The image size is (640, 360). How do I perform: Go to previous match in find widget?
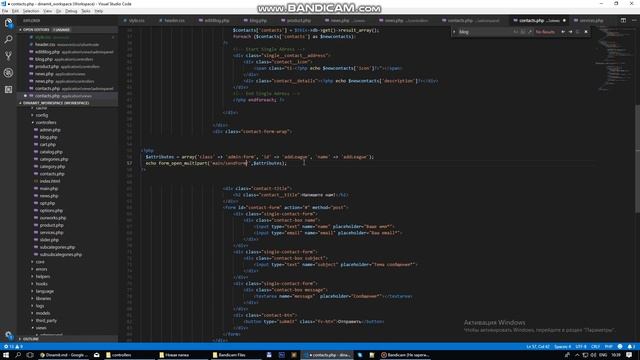(563, 32)
